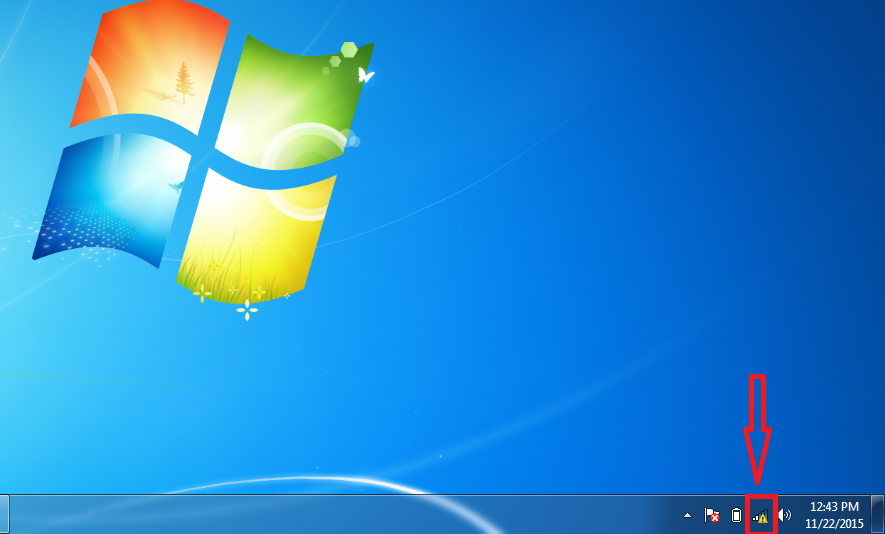885x534 pixels.
Task: Open the wireless network icon with warning
Action: [761, 515]
